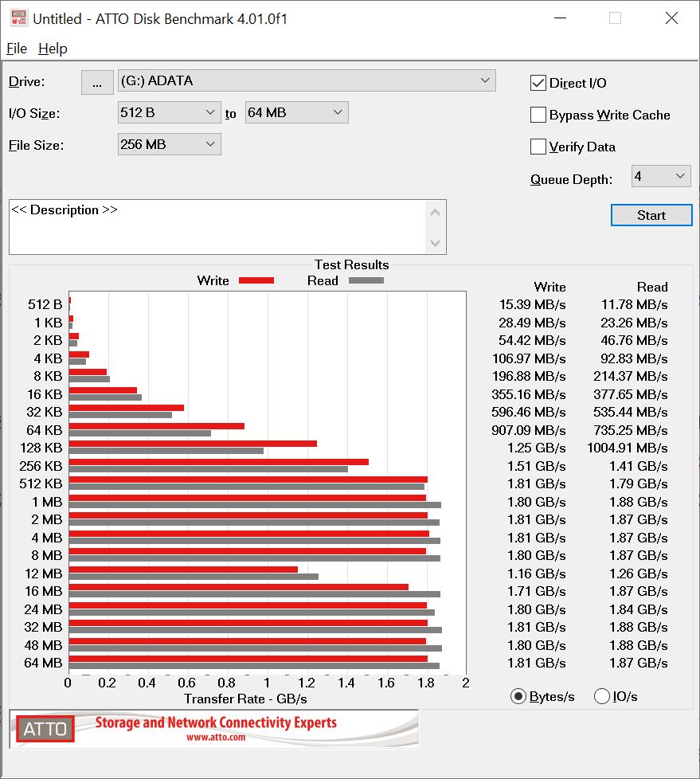The height and width of the screenshot is (779, 700).
Task: Click the 11.78 MB/s read value
Action: click(x=635, y=304)
